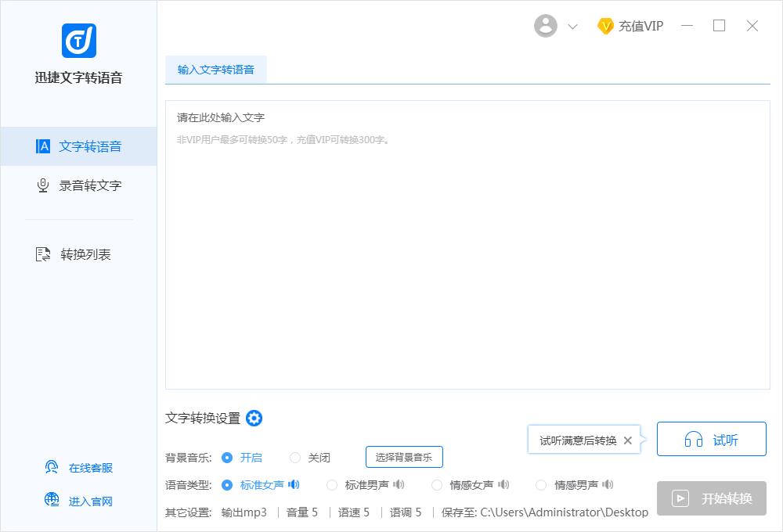This screenshot has width=783, height=532.
Task: Visit 进入官网 official website
Action: (x=81, y=501)
